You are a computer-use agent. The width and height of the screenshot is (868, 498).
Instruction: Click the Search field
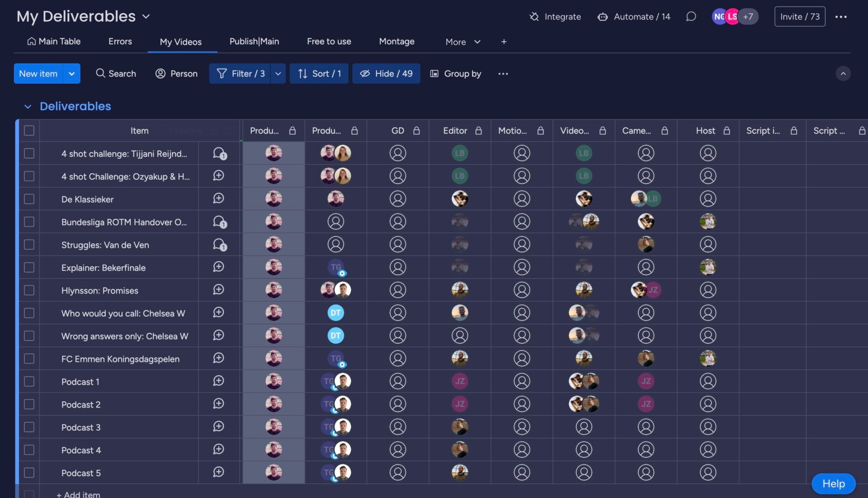point(116,74)
